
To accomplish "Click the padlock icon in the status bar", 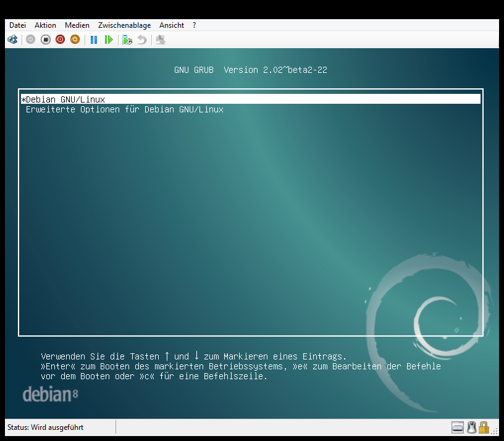I will (x=484, y=427).
